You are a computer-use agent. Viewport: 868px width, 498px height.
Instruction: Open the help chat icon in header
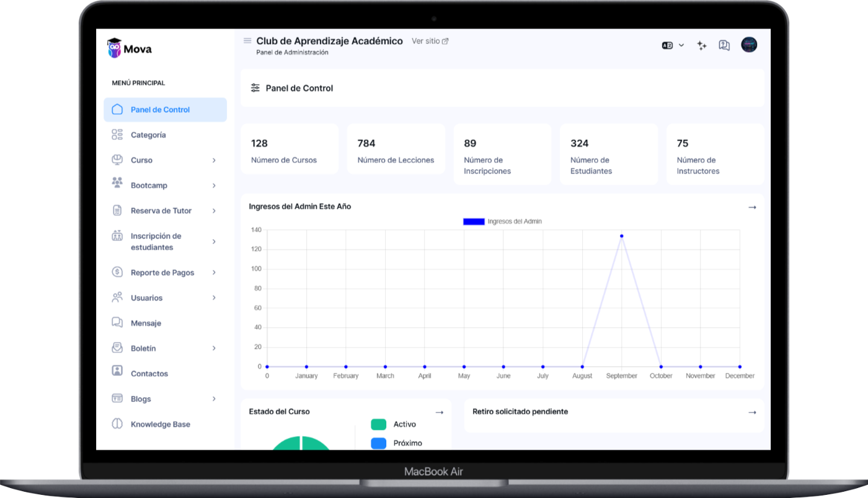(724, 45)
